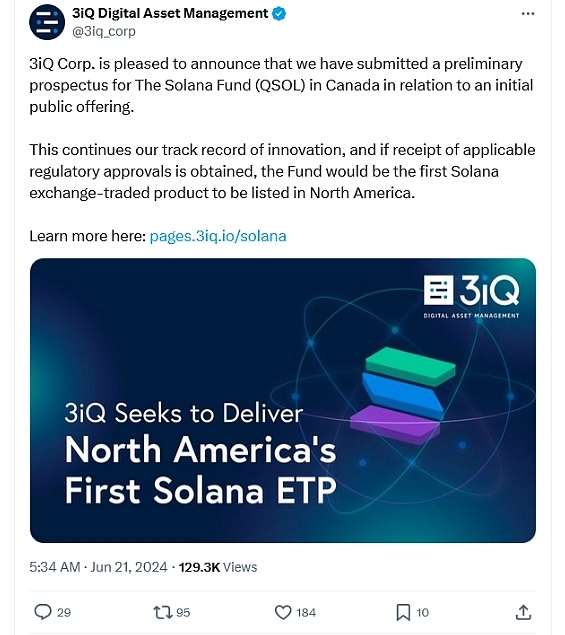Click the reply speech bubble icon
The height and width of the screenshot is (635, 565).
[43, 612]
